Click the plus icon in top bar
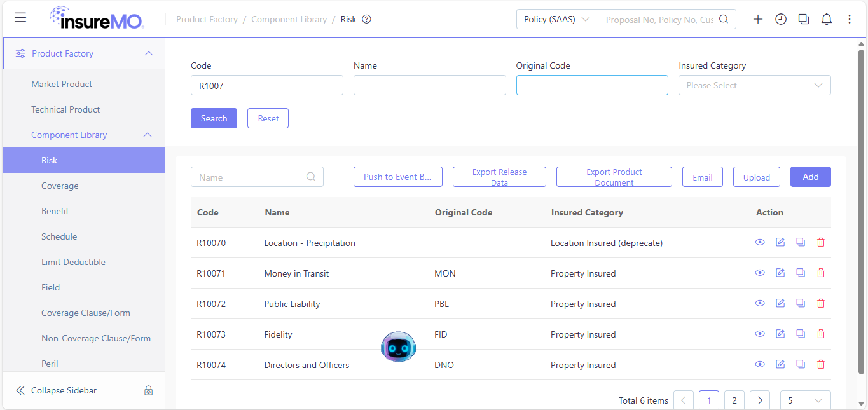868x410 pixels. tap(758, 19)
